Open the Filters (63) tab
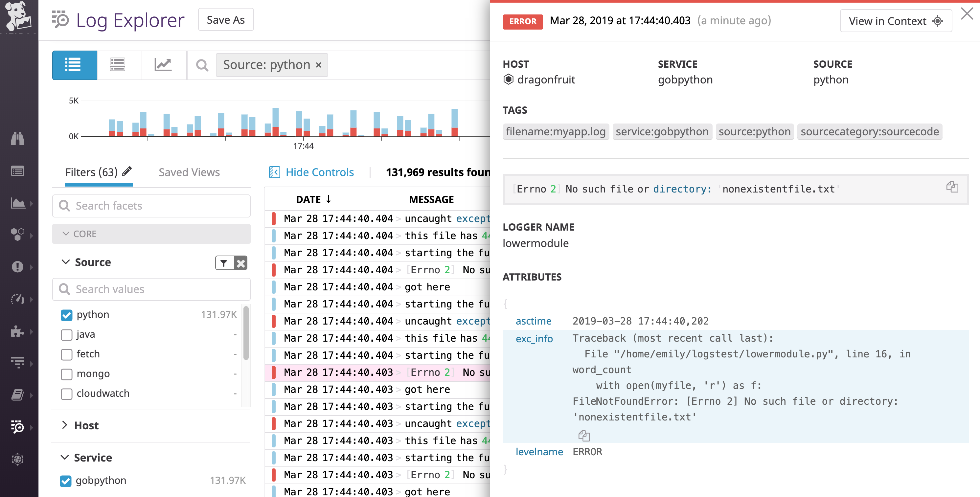Viewport: 980px width, 497px height. 91,172
